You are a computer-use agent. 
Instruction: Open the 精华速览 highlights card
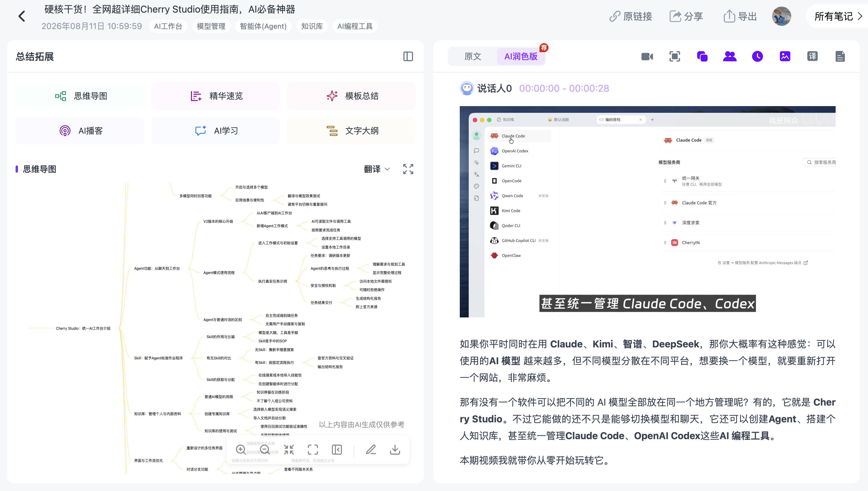click(x=216, y=96)
